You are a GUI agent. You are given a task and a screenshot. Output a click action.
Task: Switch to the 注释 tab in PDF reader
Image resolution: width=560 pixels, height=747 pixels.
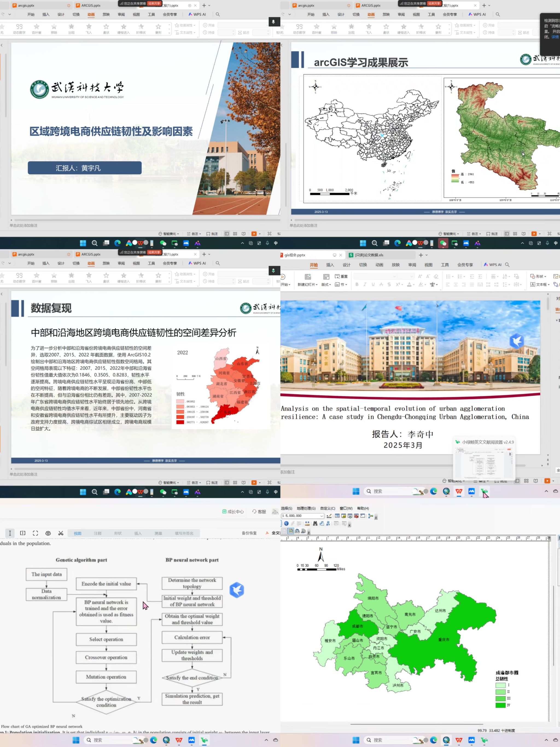98,533
